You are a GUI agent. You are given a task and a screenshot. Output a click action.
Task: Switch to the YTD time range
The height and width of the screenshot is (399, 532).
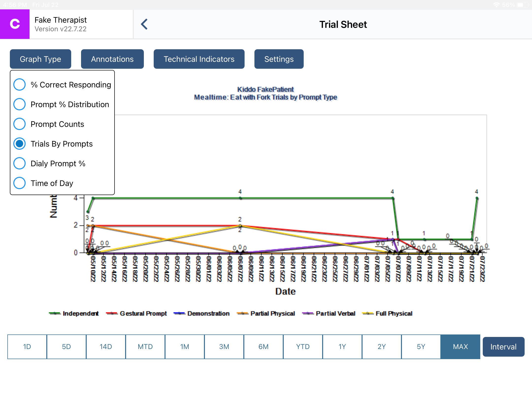click(x=303, y=347)
